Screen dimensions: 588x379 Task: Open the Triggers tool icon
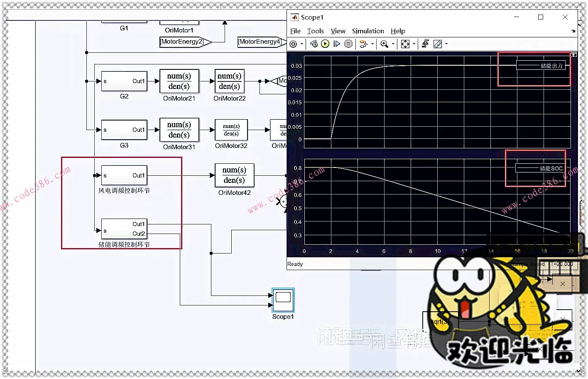425,44
